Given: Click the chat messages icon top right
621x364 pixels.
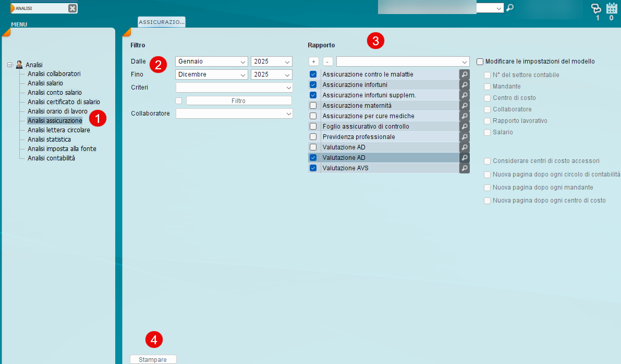Looking at the screenshot, I should (595, 8).
